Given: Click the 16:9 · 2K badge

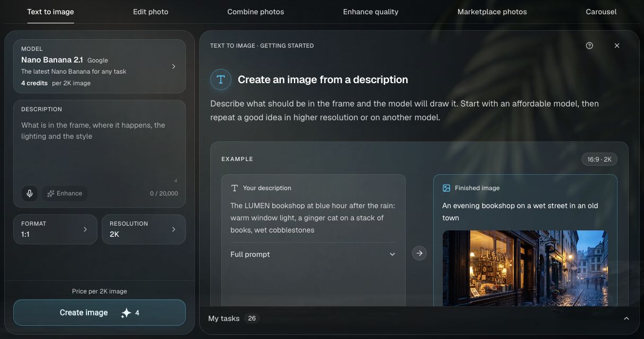Looking at the screenshot, I should [600, 159].
